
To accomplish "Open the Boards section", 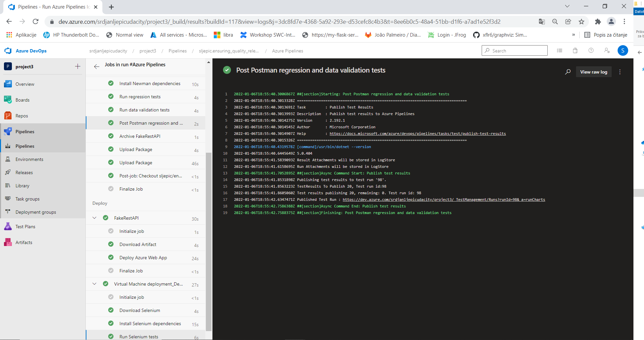I will pyautogui.click(x=22, y=100).
